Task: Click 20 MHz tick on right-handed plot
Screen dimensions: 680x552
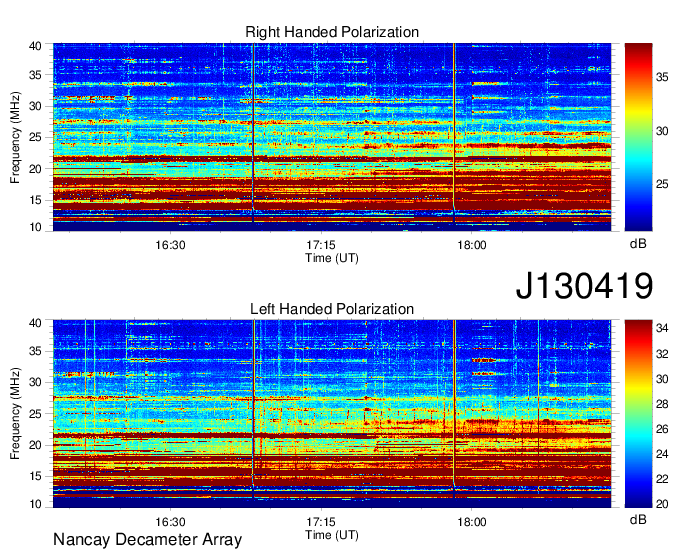Action: pyautogui.click(x=35, y=169)
